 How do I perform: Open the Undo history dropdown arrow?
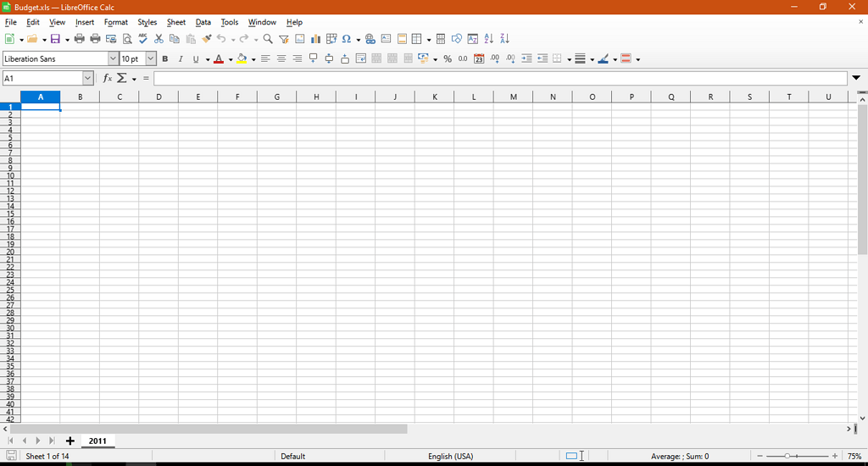233,39
